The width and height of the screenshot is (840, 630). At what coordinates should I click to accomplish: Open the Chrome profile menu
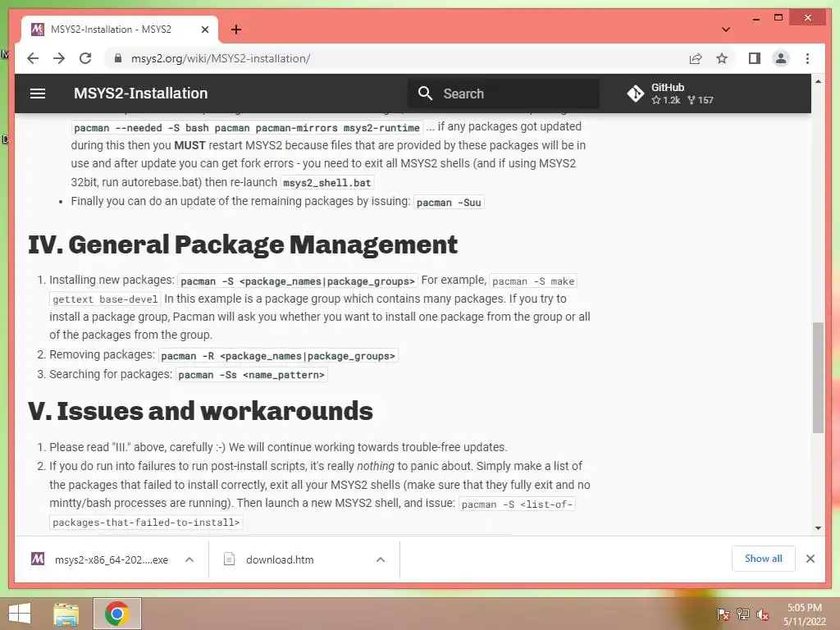click(x=781, y=58)
